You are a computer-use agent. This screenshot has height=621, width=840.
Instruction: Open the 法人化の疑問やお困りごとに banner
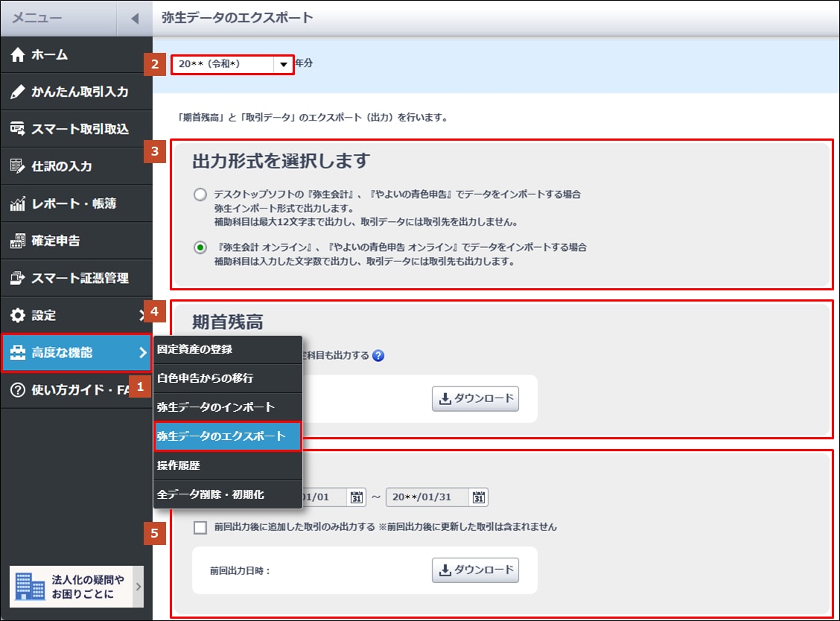tap(76, 587)
